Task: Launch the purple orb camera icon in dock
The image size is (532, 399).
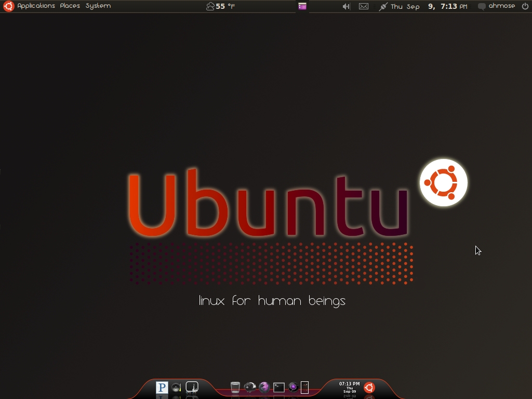Action: click(x=293, y=387)
